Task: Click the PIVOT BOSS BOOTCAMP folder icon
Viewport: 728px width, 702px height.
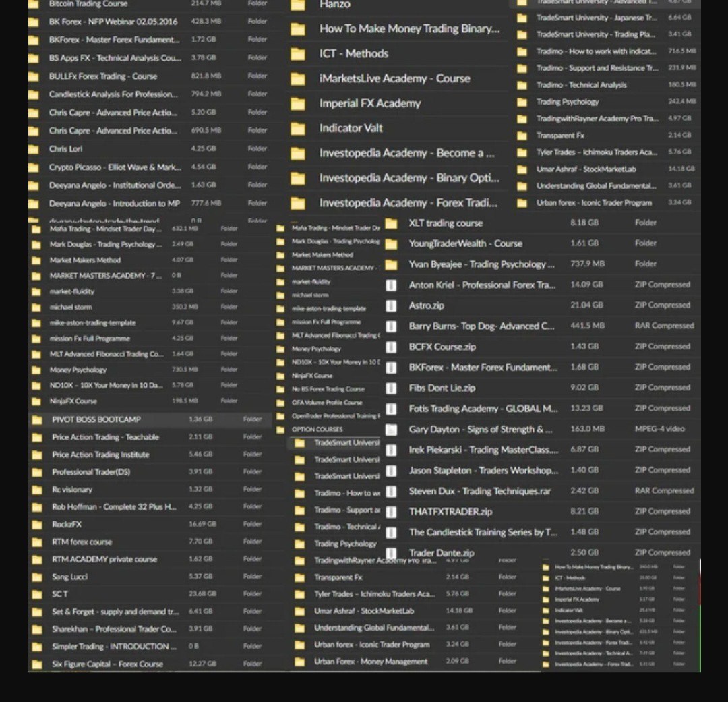Action: 38,419
